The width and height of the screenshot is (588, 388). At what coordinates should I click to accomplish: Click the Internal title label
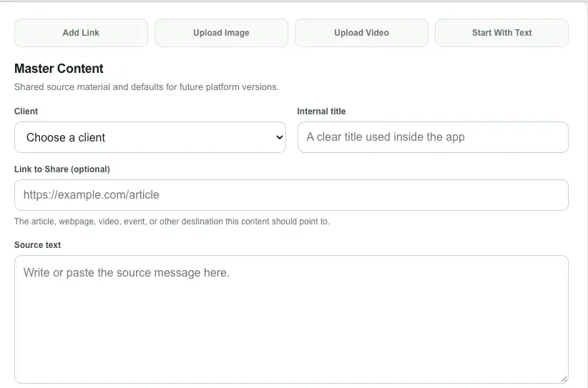(x=321, y=111)
